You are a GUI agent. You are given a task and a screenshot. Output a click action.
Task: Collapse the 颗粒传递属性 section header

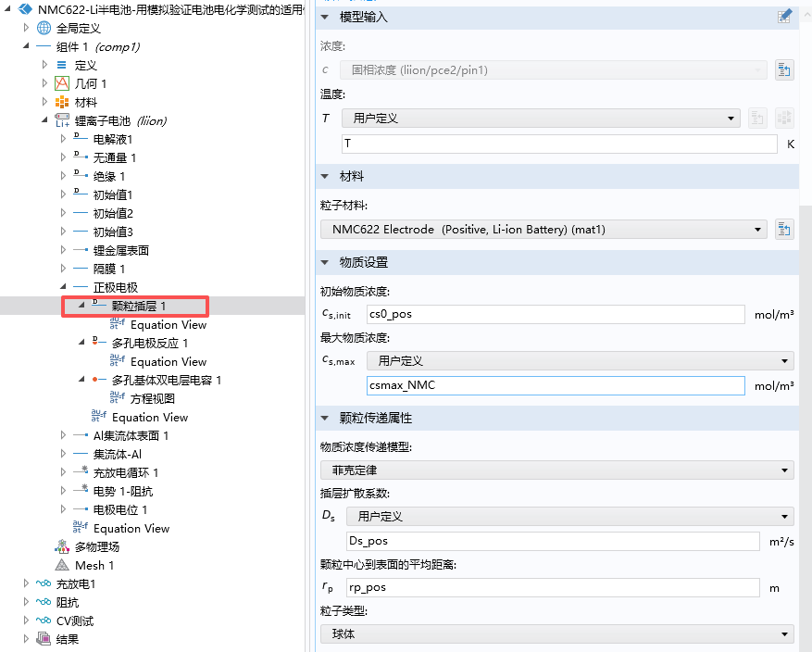(325, 418)
